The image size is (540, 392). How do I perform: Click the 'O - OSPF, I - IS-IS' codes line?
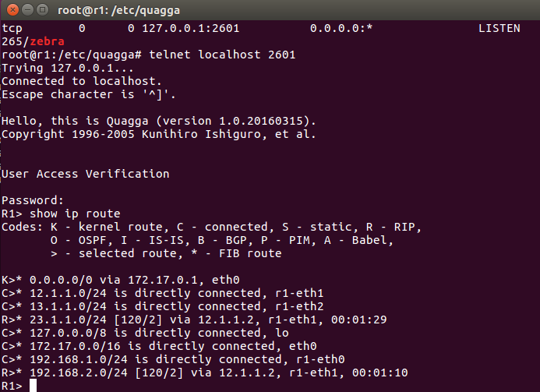tap(222, 240)
